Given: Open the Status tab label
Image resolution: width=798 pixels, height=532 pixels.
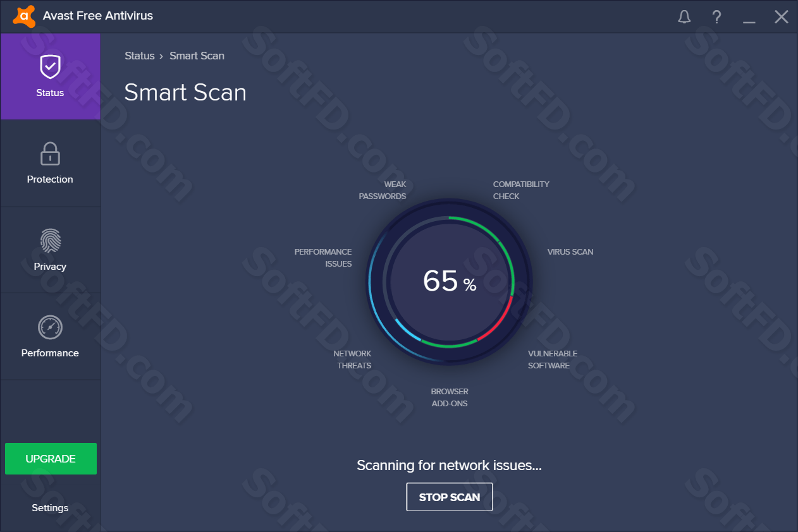Looking at the screenshot, I should tap(50, 93).
